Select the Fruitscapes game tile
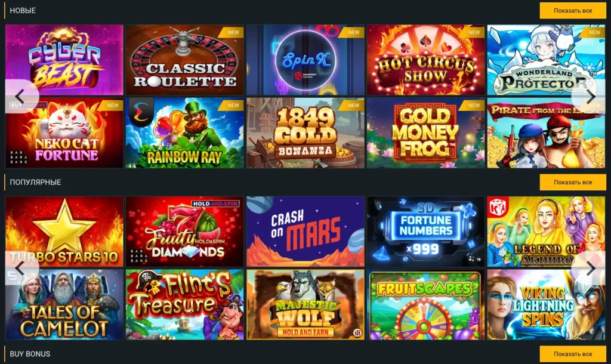Image resolution: width=611 pixels, height=364 pixels. tap(425, 304)
